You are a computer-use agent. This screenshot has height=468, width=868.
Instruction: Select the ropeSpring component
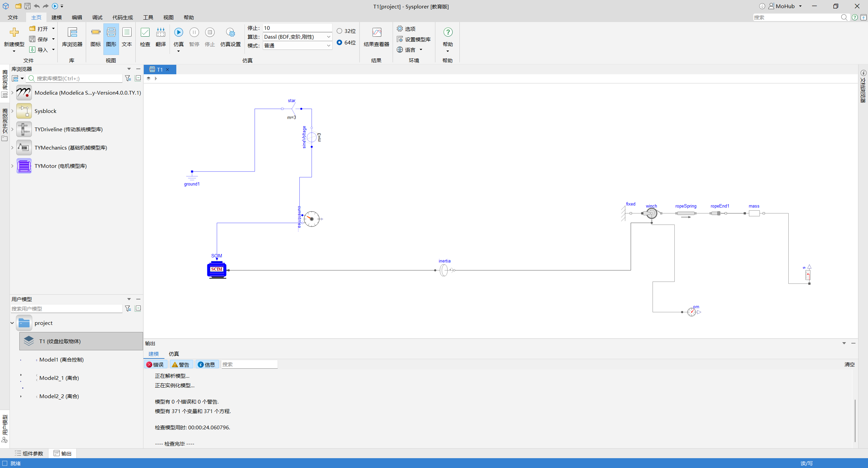pos(686,214)
